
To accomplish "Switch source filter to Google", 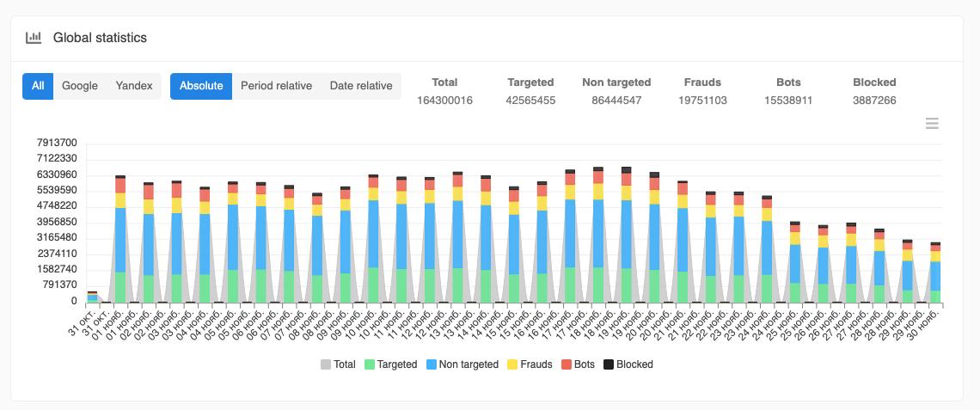I will pyautogui.click(x=80, y=86).
